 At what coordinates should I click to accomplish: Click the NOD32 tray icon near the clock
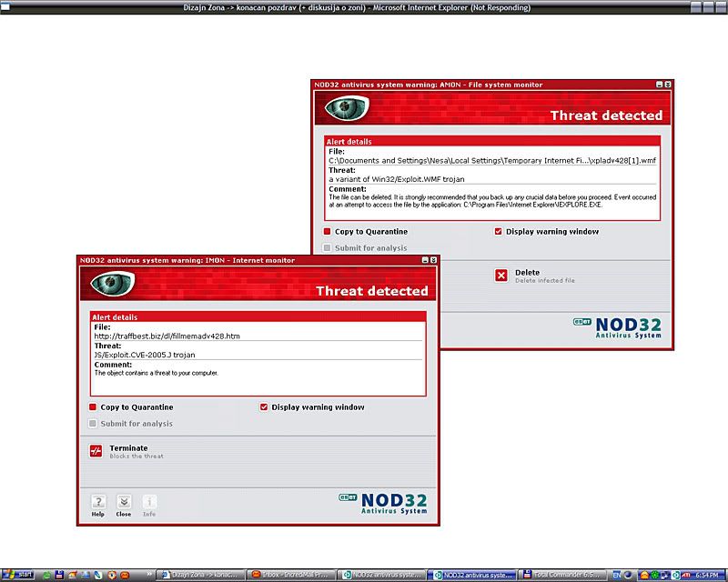click(675, 575)
